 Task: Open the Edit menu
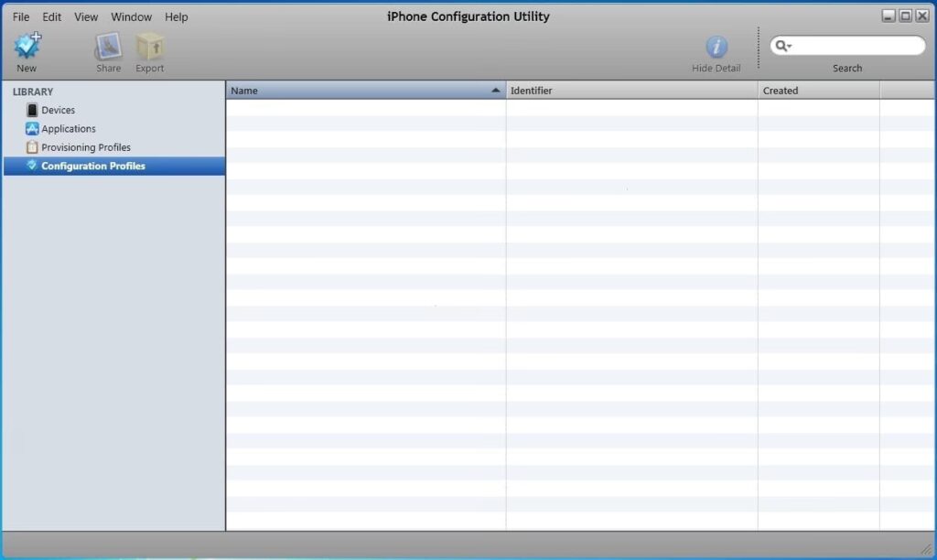[x=52, y=16]
